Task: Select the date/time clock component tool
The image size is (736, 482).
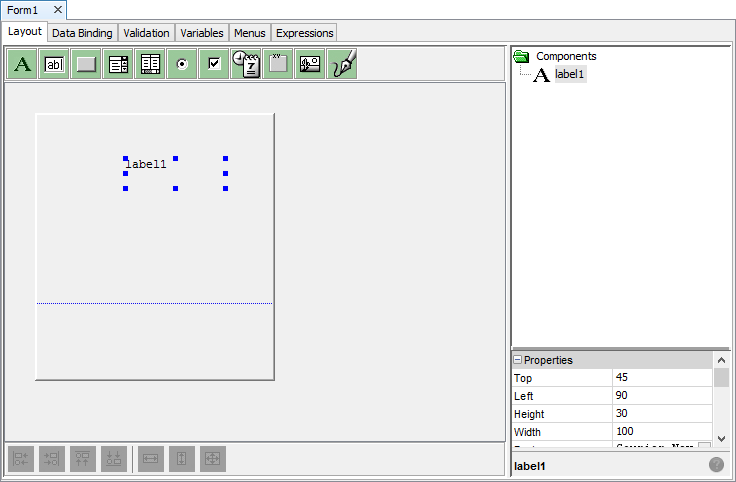Action: 246,64
